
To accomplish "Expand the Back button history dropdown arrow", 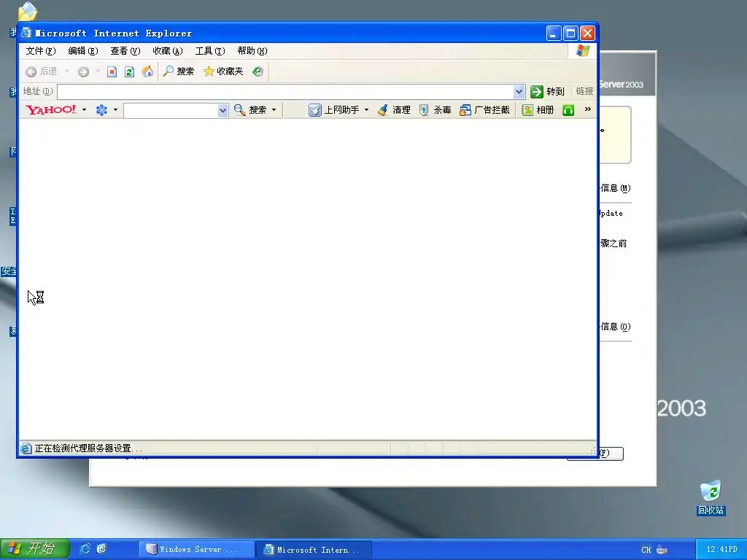I will 66,71.
